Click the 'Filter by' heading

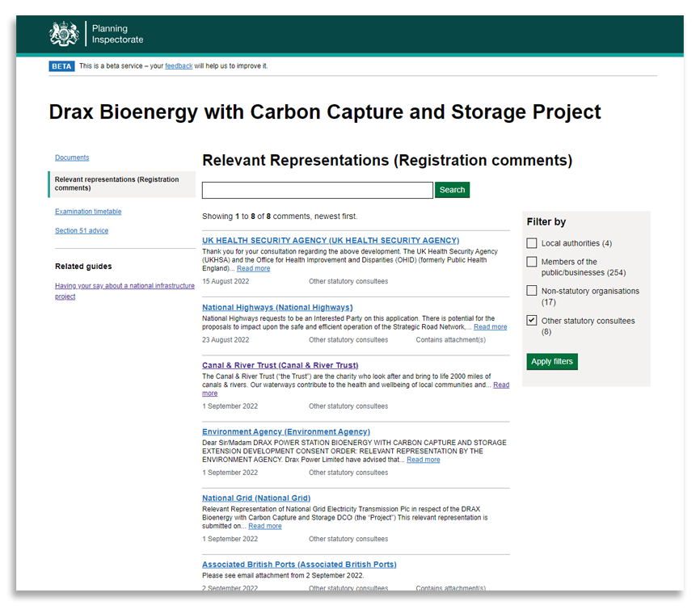[x=546, y=222]
